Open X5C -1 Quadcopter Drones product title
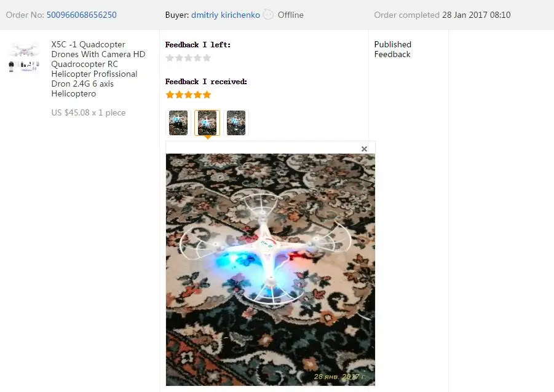The image size is (554, 392). point(98,69)
